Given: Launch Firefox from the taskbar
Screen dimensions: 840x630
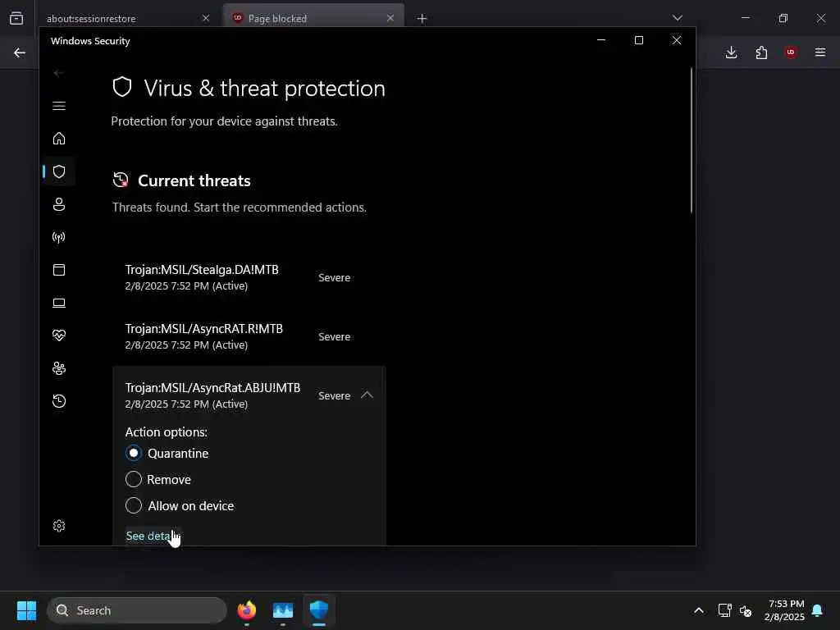Looking at the screenshot, I should (x=247, y=610).
